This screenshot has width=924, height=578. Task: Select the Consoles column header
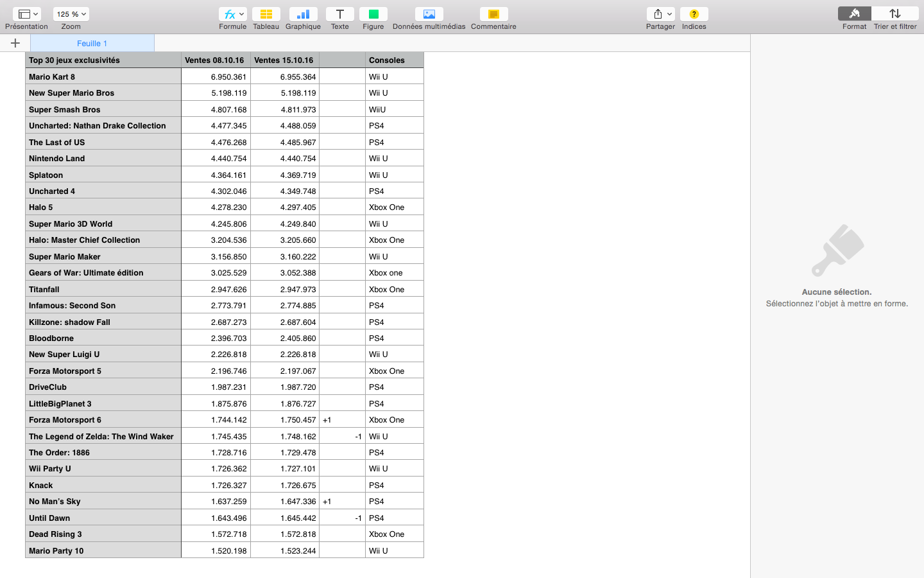pos(395,60)
